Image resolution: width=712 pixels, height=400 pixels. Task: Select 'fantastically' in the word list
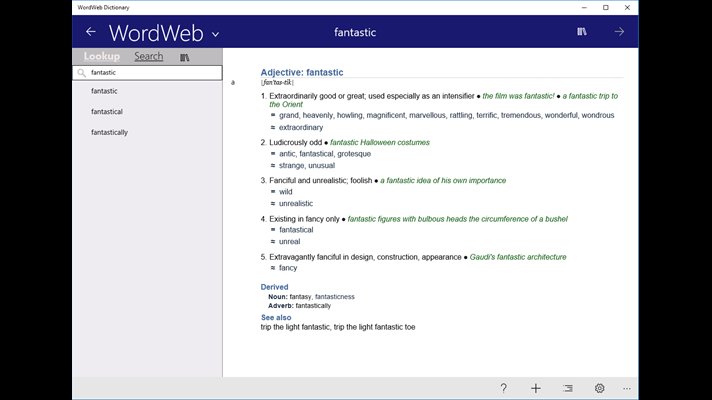click(109, 132)
